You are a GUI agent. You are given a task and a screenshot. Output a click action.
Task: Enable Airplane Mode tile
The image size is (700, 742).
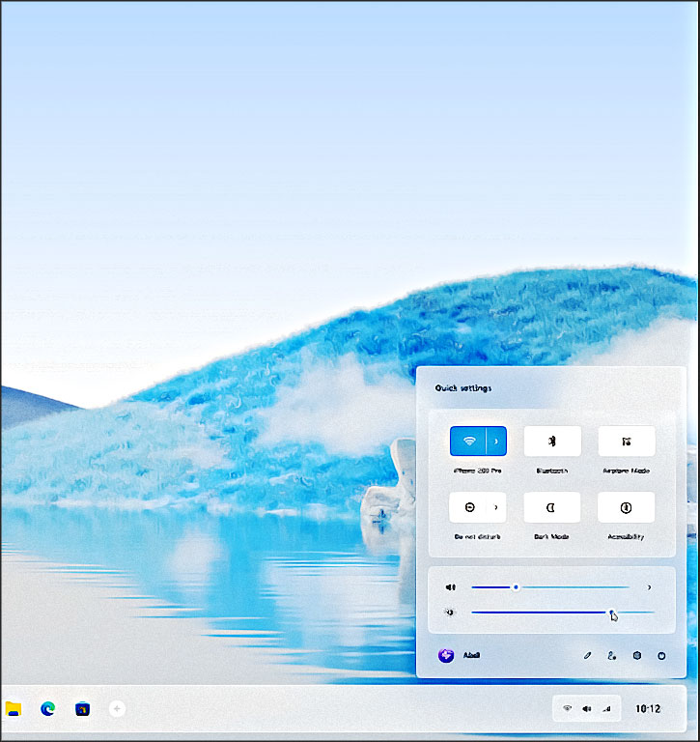(x=627, y=441)
